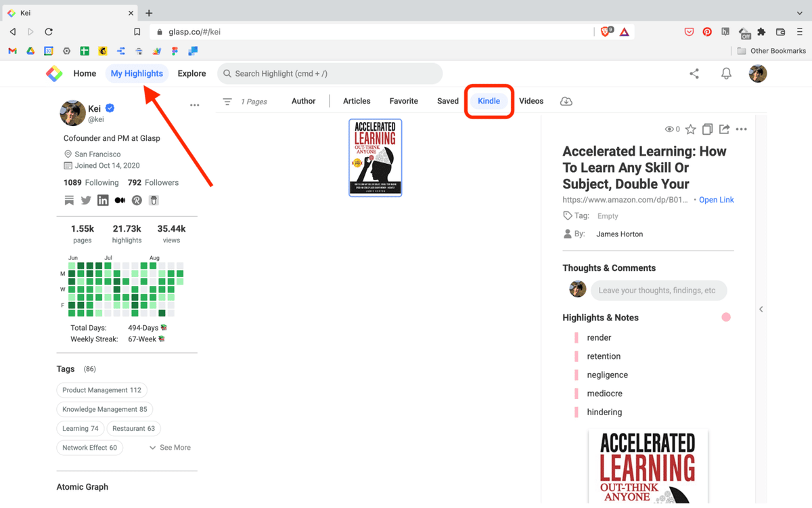Screen dimensions: 812x508
Task: Open notifications bell icon
Action: [726, 74]
